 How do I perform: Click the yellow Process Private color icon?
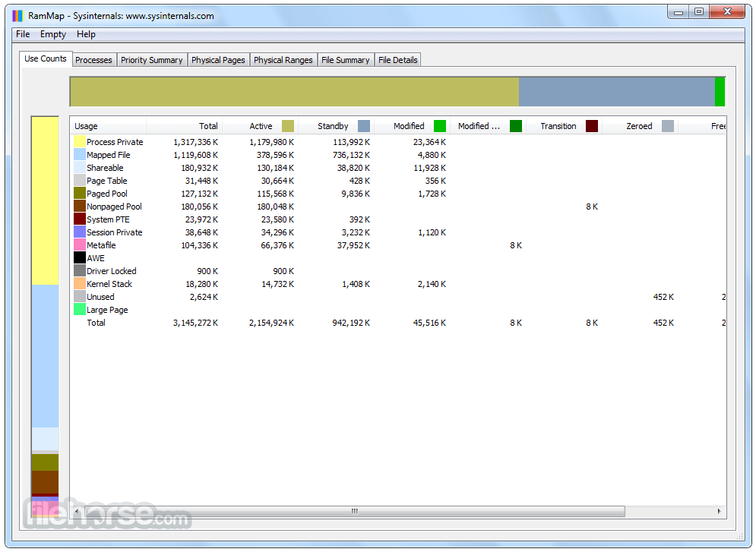click(x=80, y=142)
